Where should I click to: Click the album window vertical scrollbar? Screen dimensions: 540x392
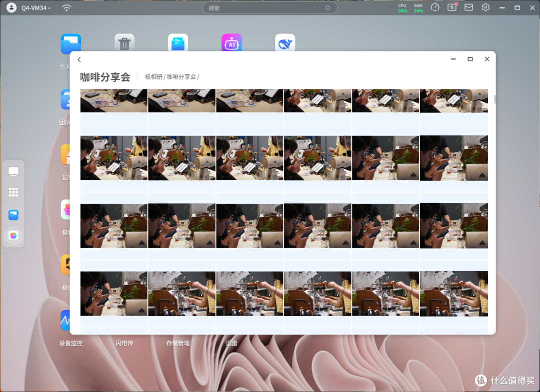click(494, 99)
